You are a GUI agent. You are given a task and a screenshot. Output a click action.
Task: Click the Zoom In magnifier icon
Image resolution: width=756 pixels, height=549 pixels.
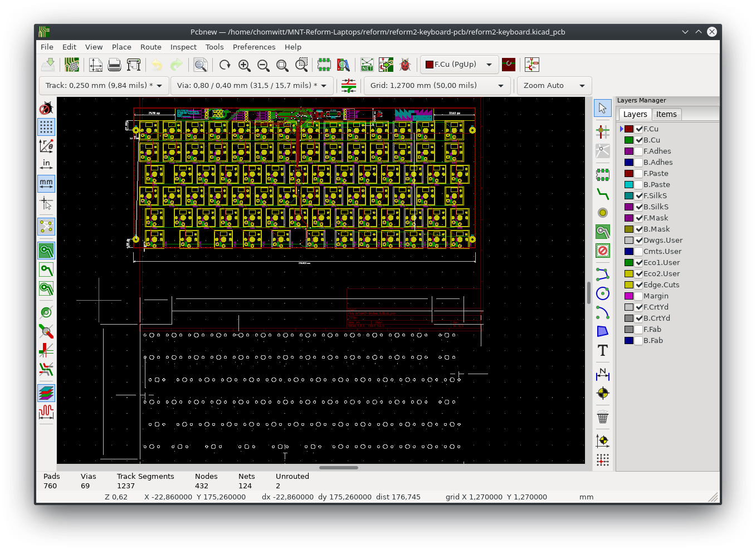point(244,65)
